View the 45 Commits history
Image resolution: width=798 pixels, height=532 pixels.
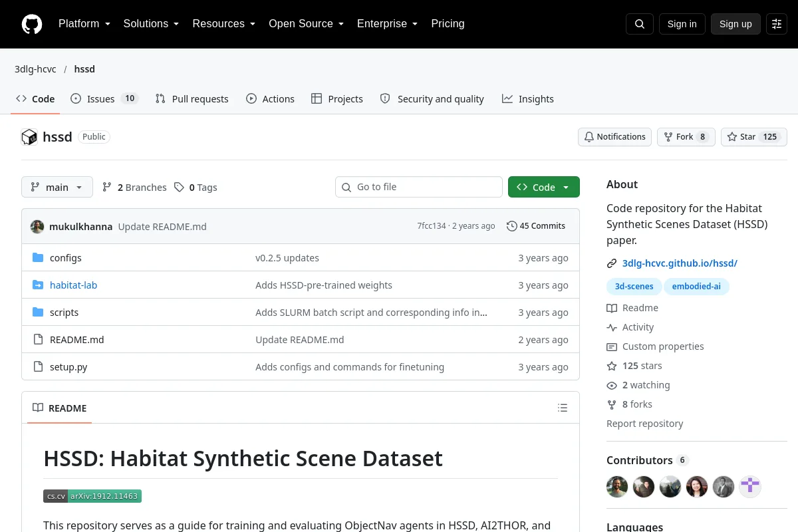(536, 226)
